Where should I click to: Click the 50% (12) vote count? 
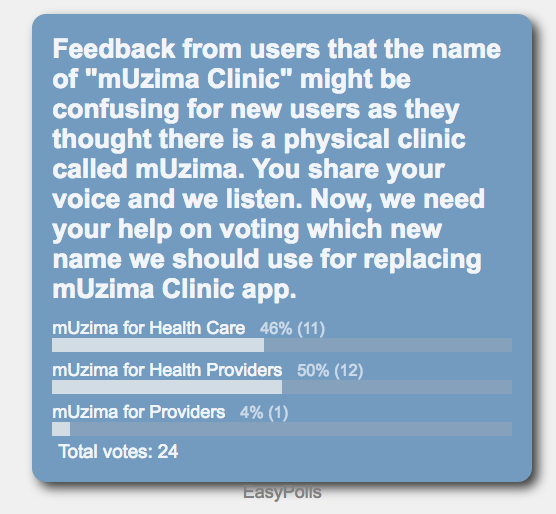(330, 370)
